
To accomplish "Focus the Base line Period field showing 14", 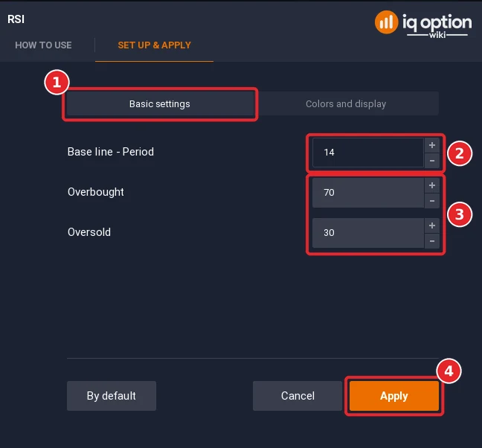I will [368, 153].
